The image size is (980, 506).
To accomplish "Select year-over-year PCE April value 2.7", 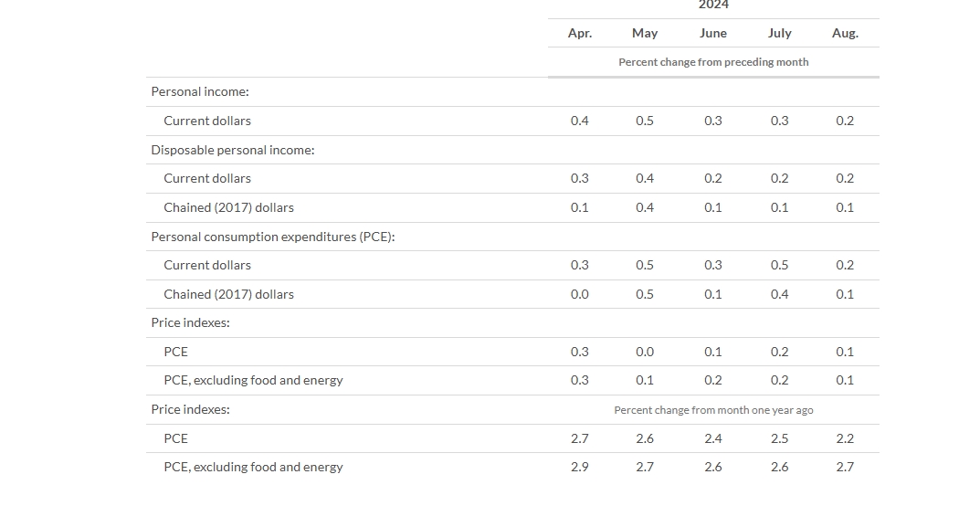I will click(579, 438).
